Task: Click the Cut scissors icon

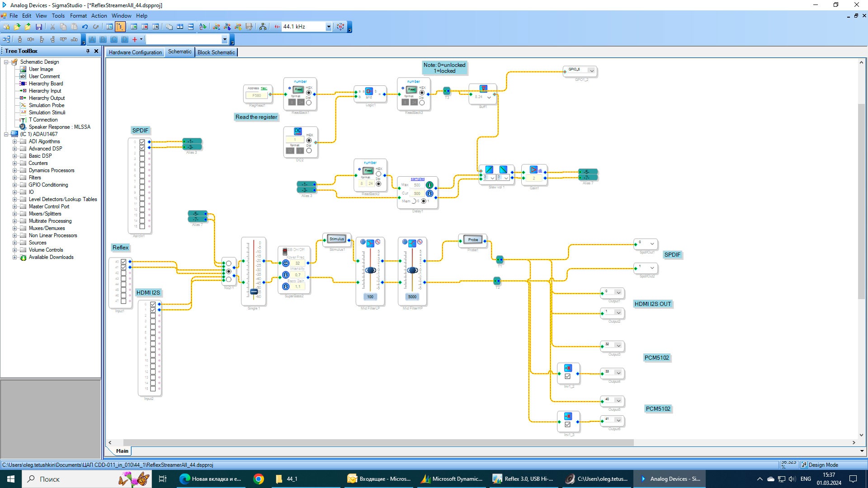Action: (52, 27)
